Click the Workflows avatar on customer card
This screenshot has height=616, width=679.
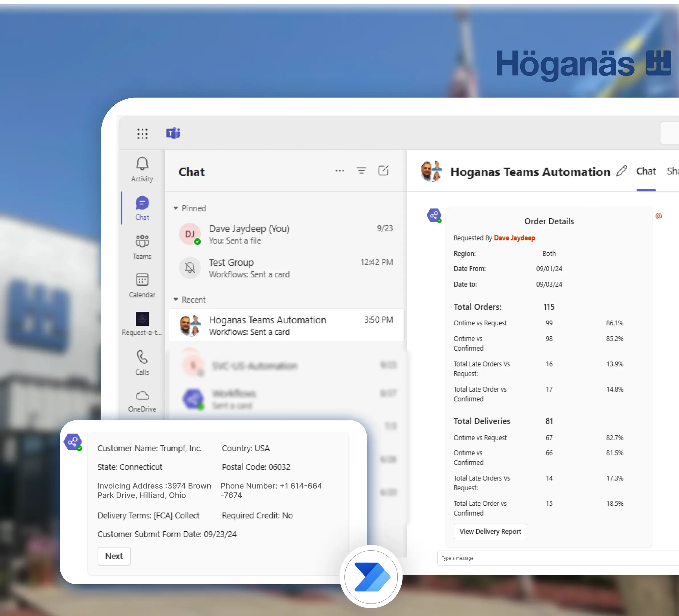(x=73, y=442)
